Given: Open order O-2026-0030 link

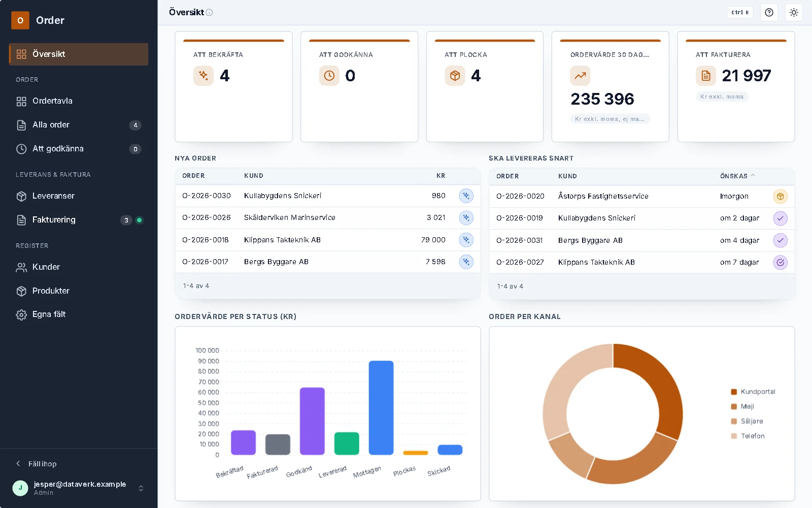Looking at the screenshot, I should tap(207, 196).
